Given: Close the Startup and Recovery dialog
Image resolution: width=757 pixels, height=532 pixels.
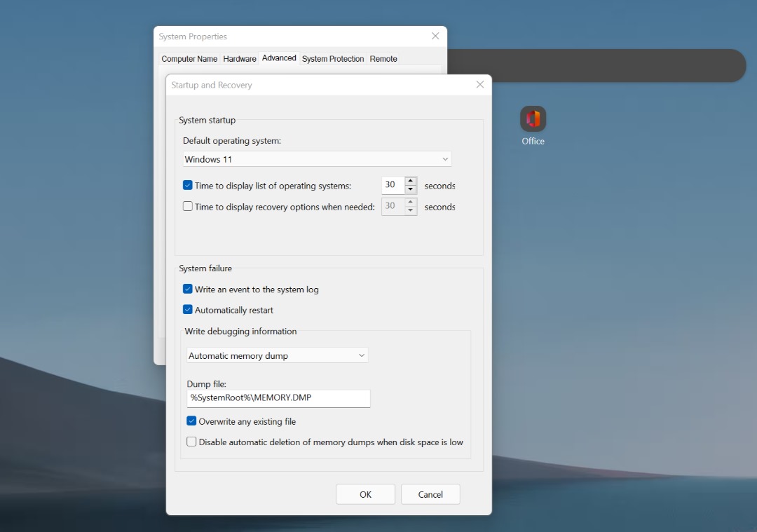Looking at the screenshot, I should point(480,85).
